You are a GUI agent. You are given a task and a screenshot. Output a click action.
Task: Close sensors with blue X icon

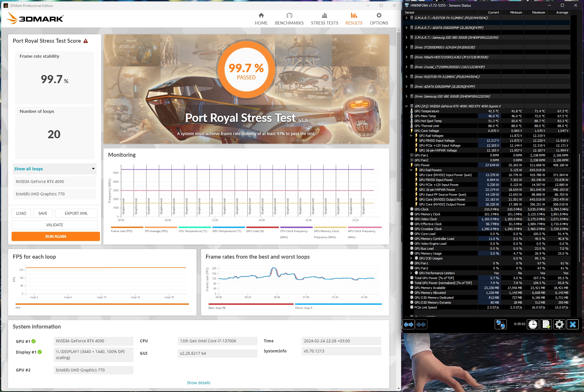coord(573,324)
